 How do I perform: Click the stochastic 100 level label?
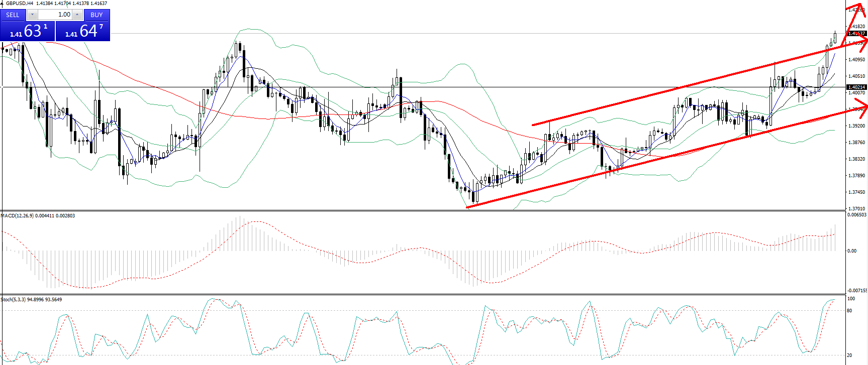[x=851, y=299]
